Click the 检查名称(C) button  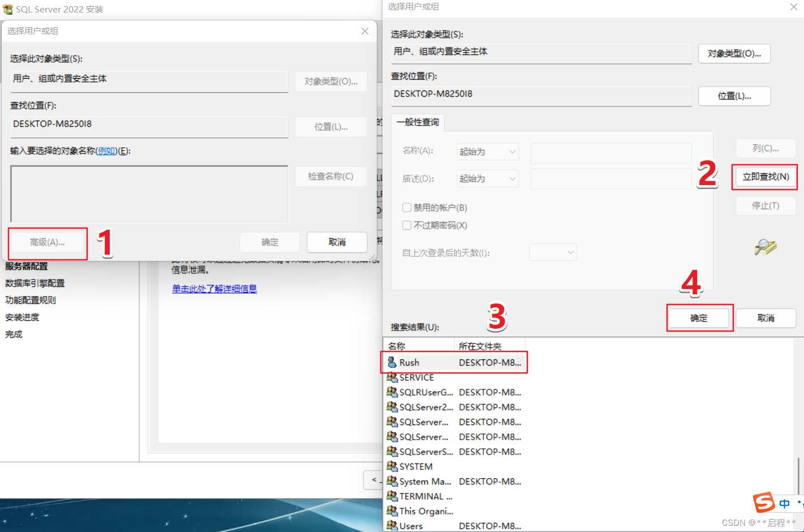(x=331, y=177)
